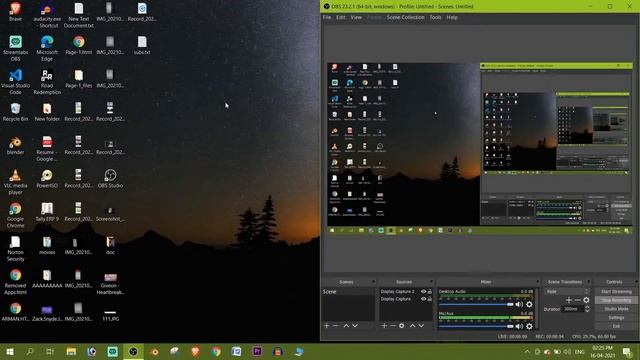Adjust Mic/Aux volume slider
The image size is (640, 360).
click(x=476, y=326)
